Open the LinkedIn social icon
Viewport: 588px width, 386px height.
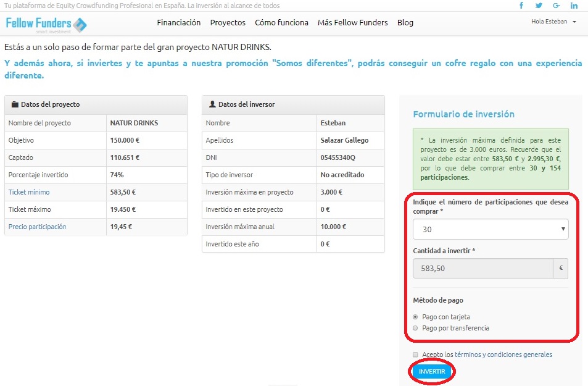coord(574,6)
